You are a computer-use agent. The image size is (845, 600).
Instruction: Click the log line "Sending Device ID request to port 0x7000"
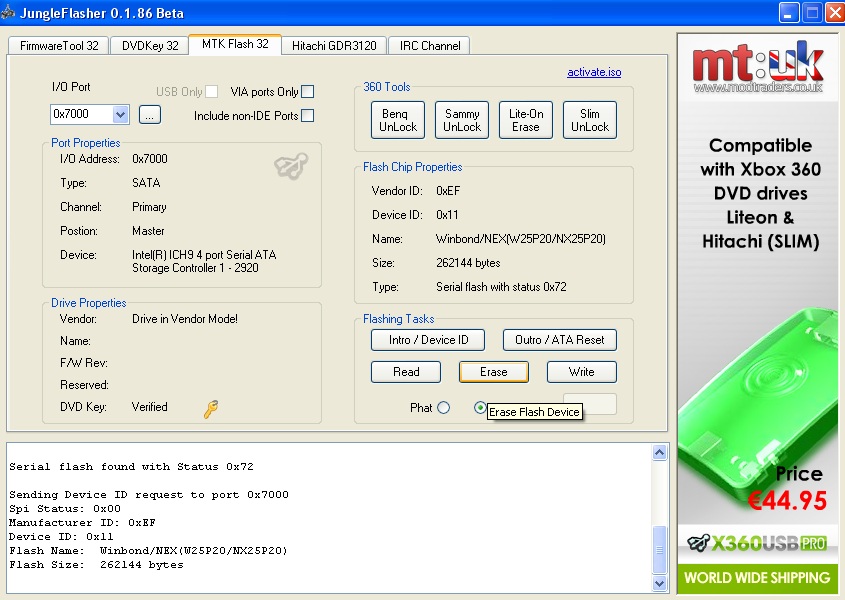click(x=149, y=495)
